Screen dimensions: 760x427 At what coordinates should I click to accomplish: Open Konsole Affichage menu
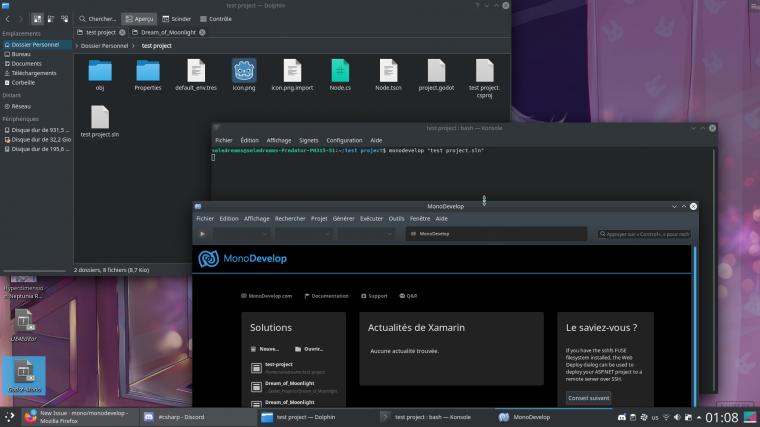[x=279, y=140]
